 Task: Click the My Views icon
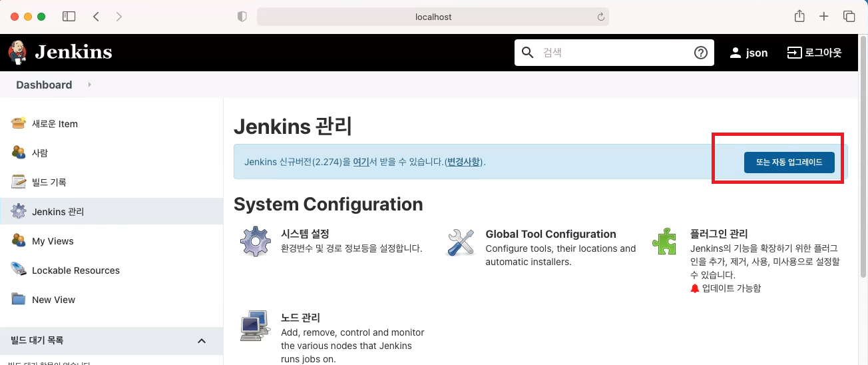[19, 240]
